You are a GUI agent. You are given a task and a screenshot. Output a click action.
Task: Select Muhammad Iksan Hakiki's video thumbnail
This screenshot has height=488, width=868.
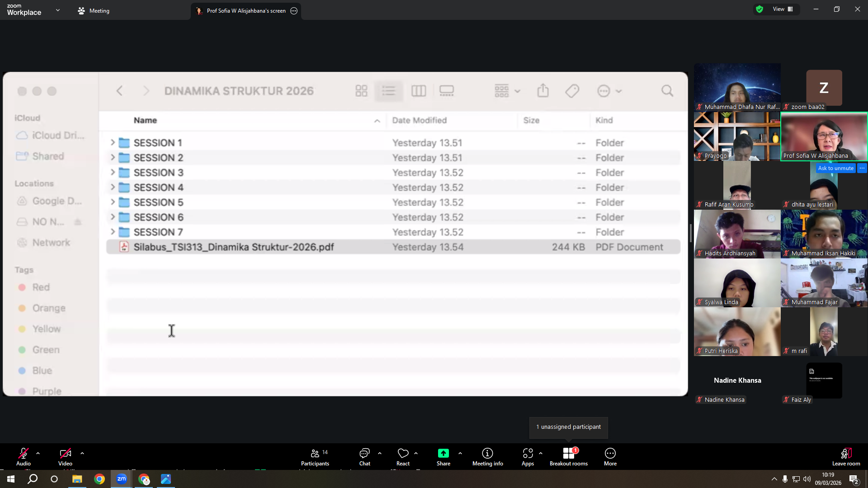tap(824, 234)
